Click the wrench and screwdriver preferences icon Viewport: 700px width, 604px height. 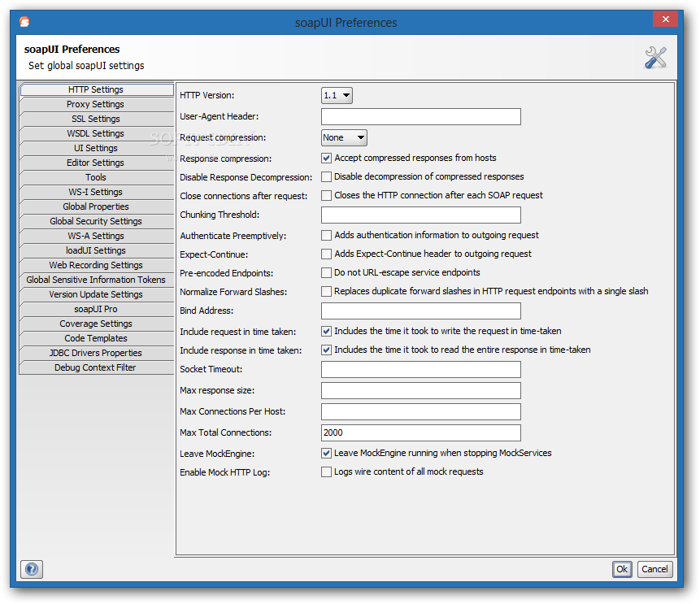coord(655,58)
